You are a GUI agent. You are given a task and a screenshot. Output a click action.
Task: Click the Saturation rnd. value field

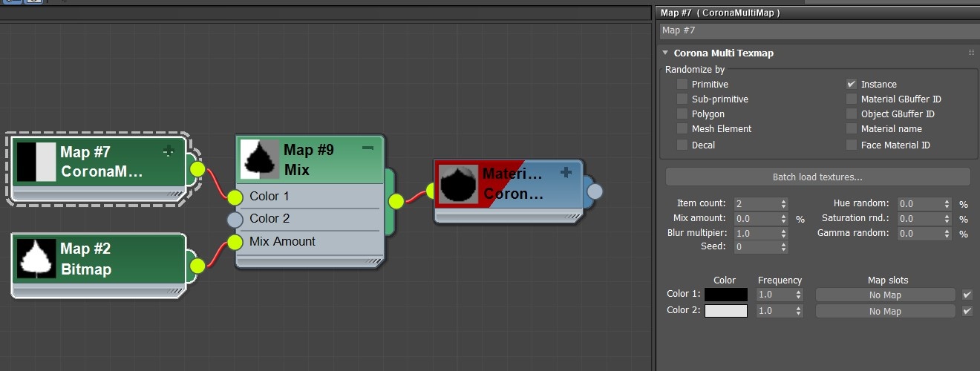click(x=919, y=219)
